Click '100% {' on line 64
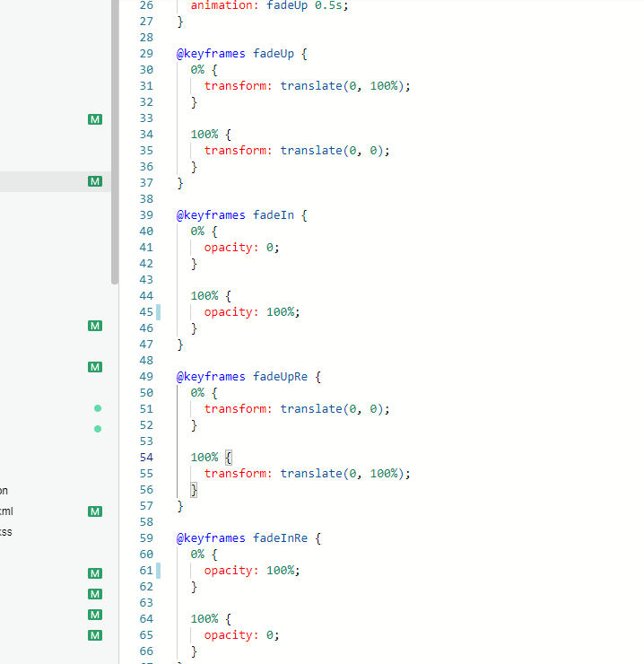This screenshot has height=664, width=644. [x=211, y=619]
